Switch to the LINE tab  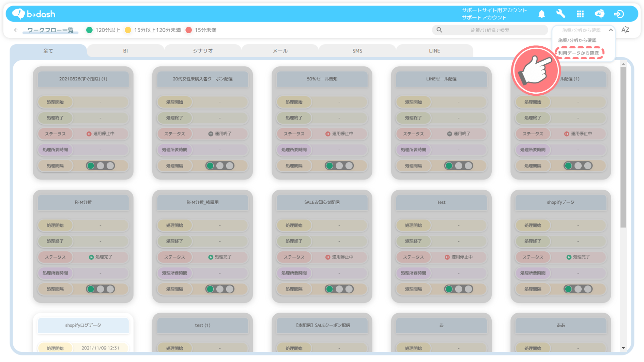pos(434,51)
